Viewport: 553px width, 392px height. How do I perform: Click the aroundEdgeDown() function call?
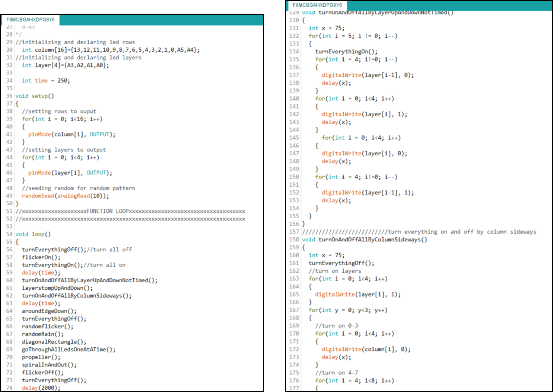click(49, 311)
